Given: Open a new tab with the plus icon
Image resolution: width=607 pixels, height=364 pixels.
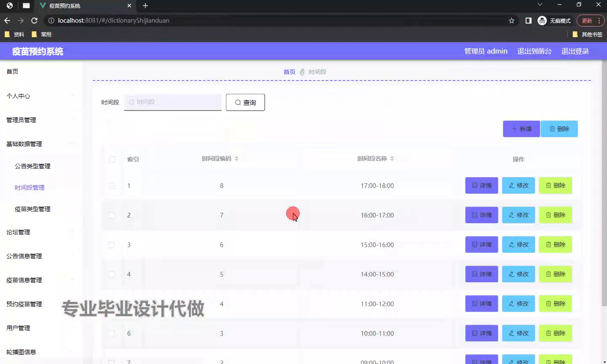Looking at the screenshot, I should tap(145, 5).
